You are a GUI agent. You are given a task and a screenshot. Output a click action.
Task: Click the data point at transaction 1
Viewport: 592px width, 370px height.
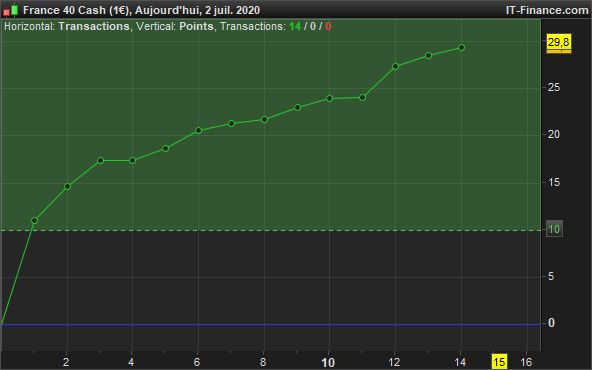34,220
